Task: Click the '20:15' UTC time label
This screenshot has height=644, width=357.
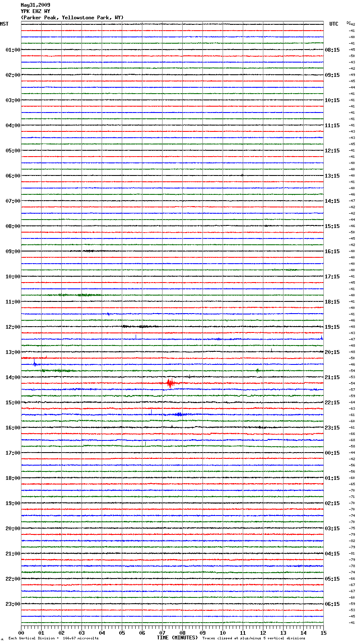Action: pyautogui.click(x=332, y=352)
